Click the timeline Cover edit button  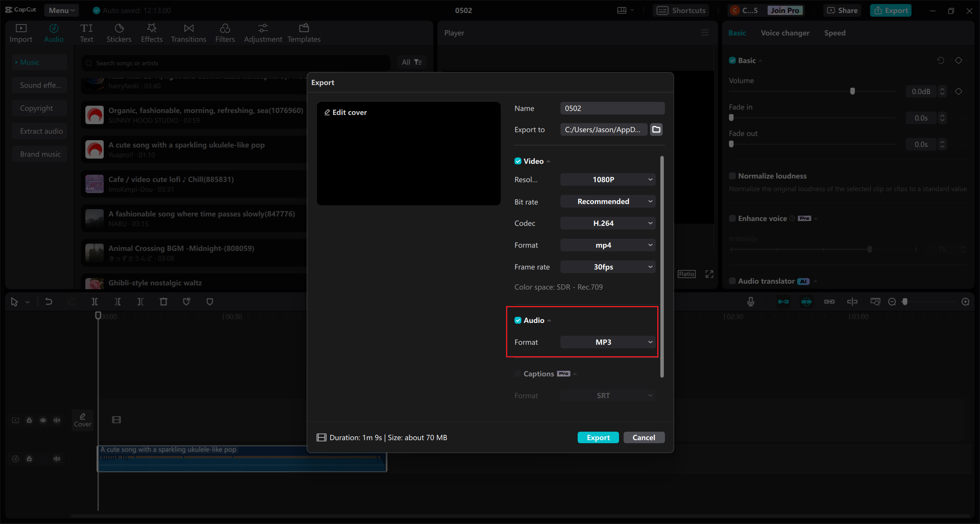tap(83, 420)
